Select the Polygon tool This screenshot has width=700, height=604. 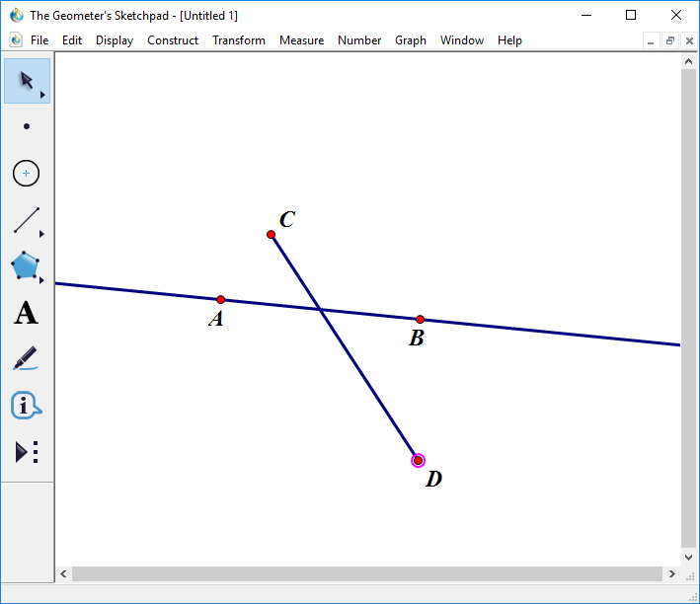pos(25,265)
